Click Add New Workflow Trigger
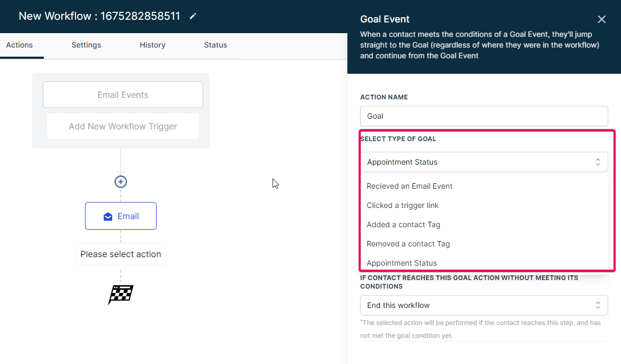Screen dimensions: 621x364 point(123,126)
